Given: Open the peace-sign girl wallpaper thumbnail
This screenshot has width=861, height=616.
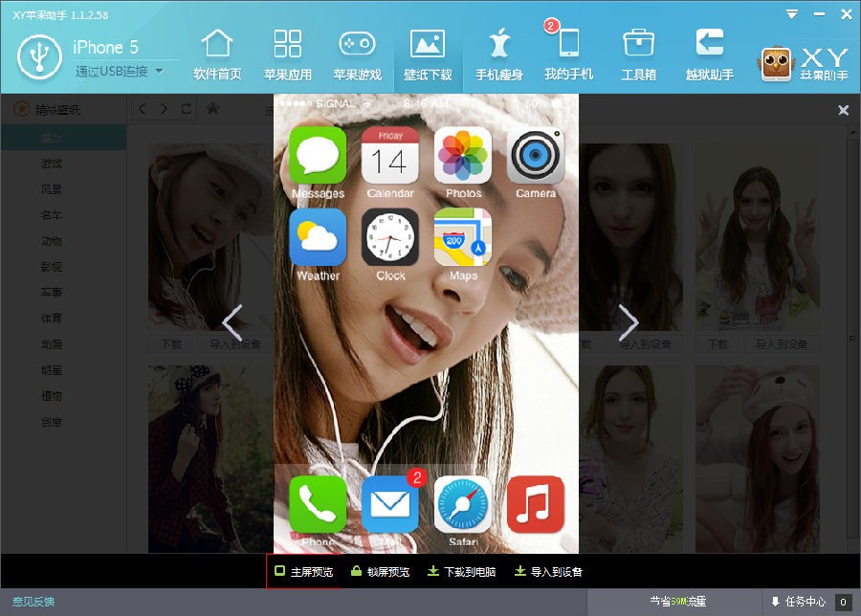Looking at the screenshot, I should click(x=758, y=237).
